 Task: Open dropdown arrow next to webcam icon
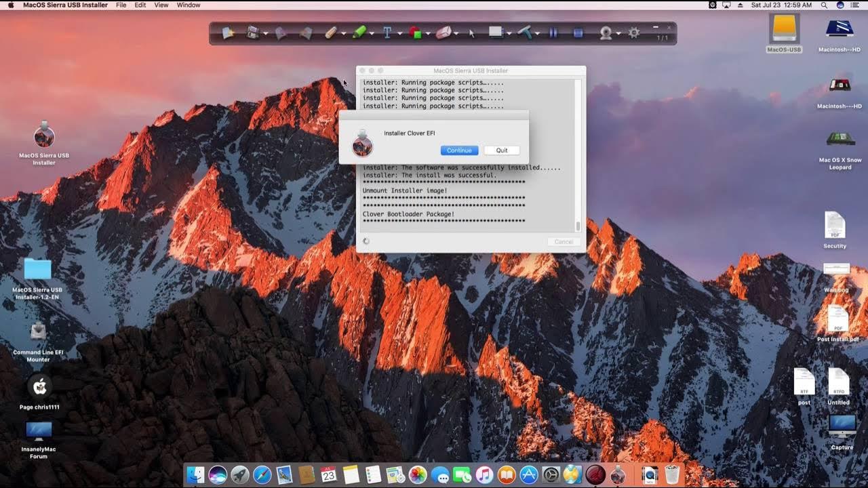tap(618, 33)
